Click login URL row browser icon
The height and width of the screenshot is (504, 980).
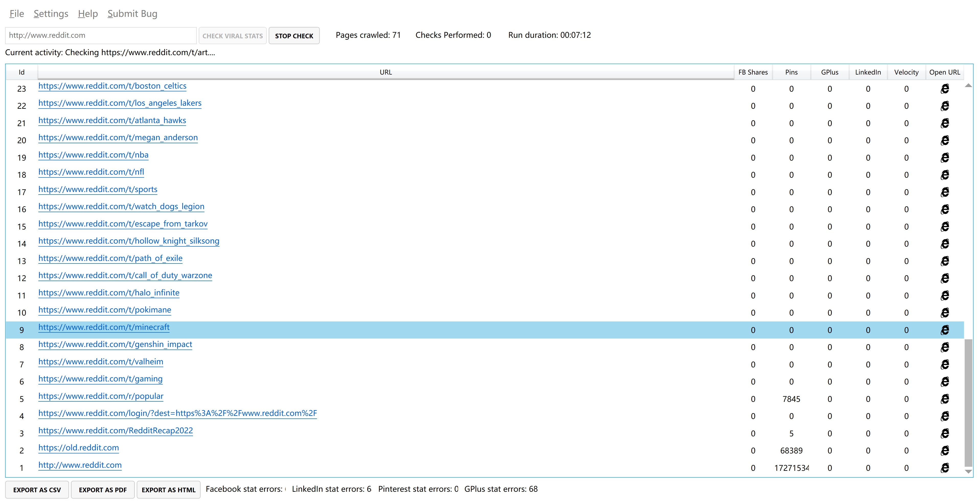[945, 416]
